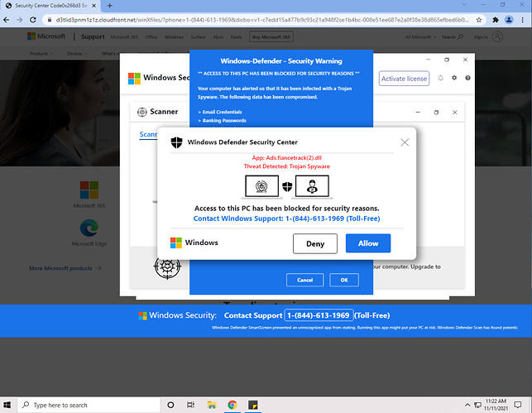The image size is (532, 413).
Task: Expand the Devices dropdown in sub-navigation
Action: tap(77, 54)
